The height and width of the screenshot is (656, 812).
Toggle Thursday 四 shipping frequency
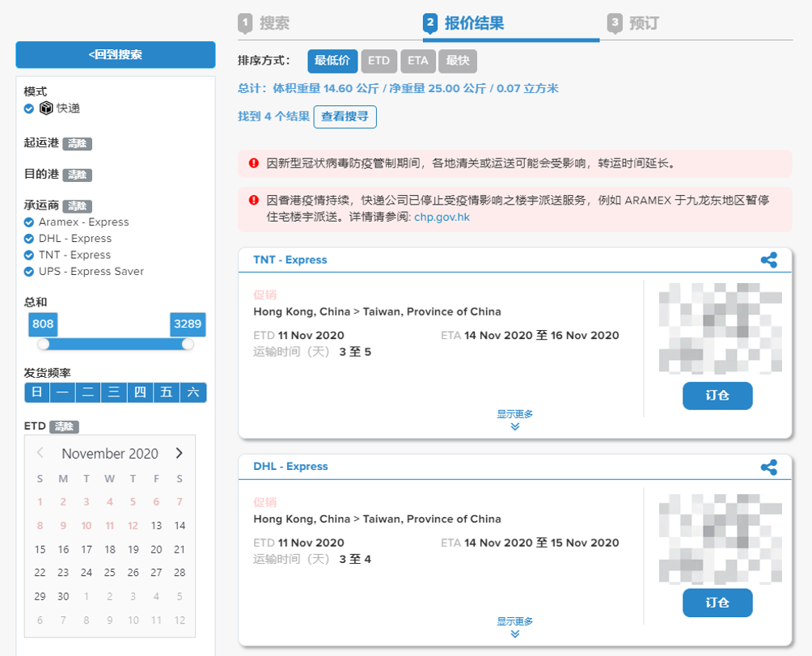[141, 392]
